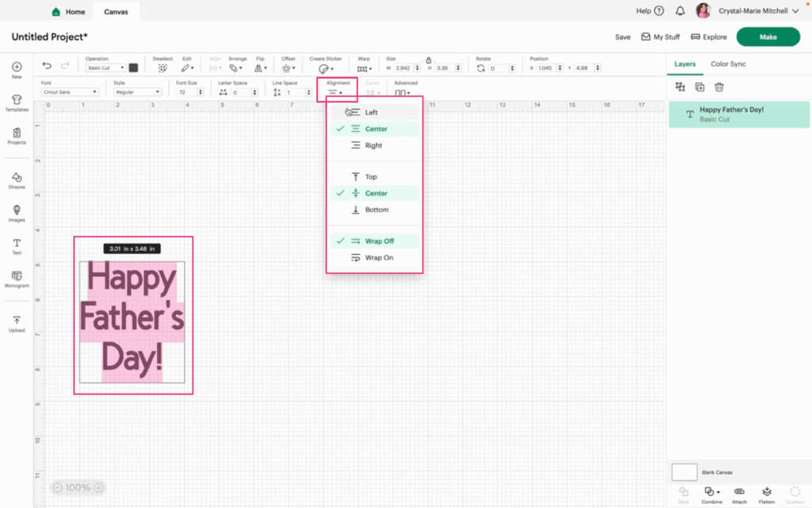Go to the Home tab
Viewport: 812px width, 508px height.
click(67, 12)
